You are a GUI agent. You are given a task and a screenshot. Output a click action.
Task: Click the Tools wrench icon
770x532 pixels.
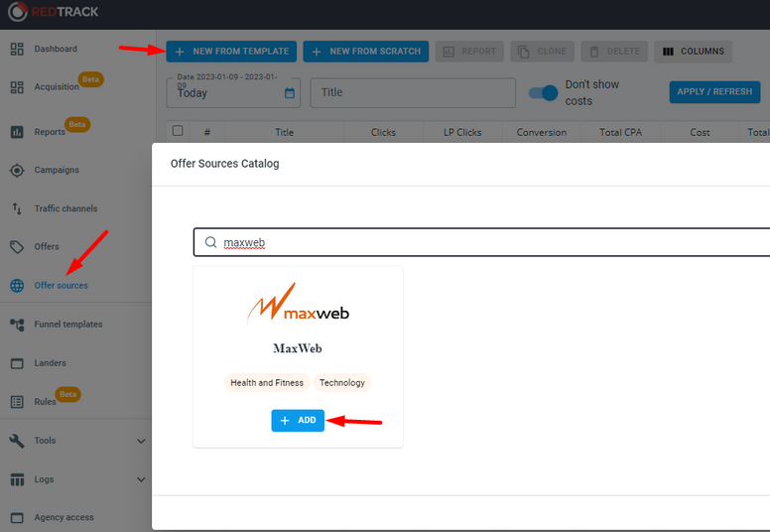click(x=17, y=441)
